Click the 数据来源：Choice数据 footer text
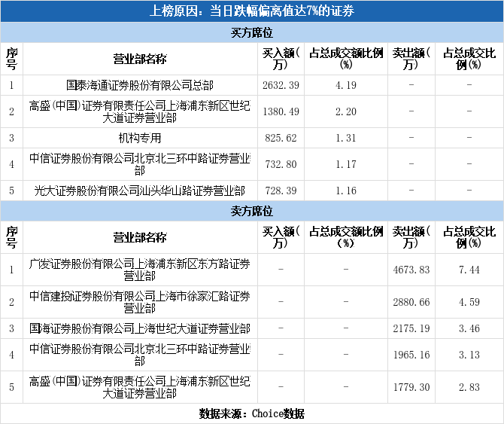This screenshot has width=504, height=424. 252,413
